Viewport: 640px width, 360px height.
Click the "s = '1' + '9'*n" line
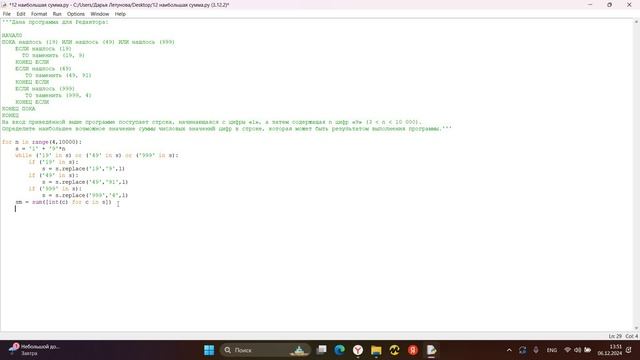coord(40,149)
